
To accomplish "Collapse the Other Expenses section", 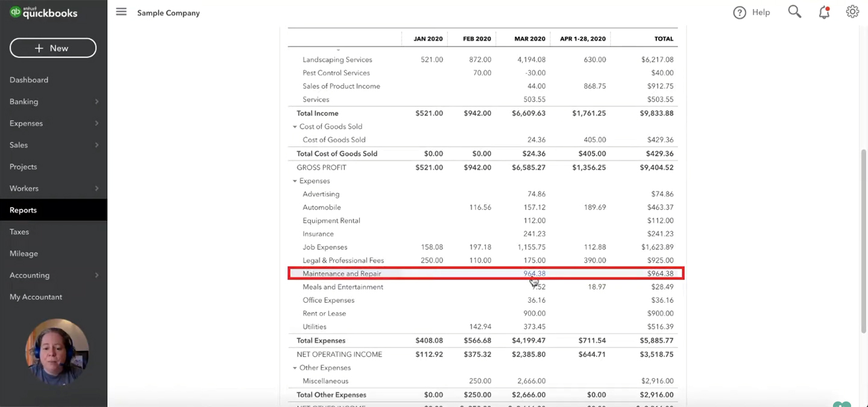I will point(295,368).
